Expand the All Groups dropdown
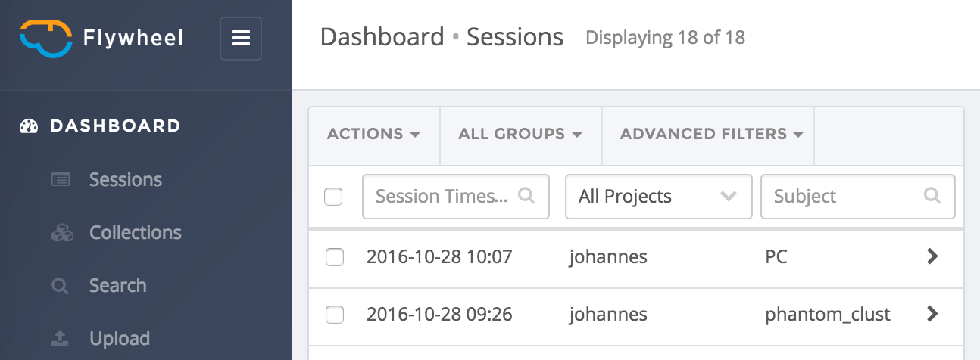 point(520,135)
